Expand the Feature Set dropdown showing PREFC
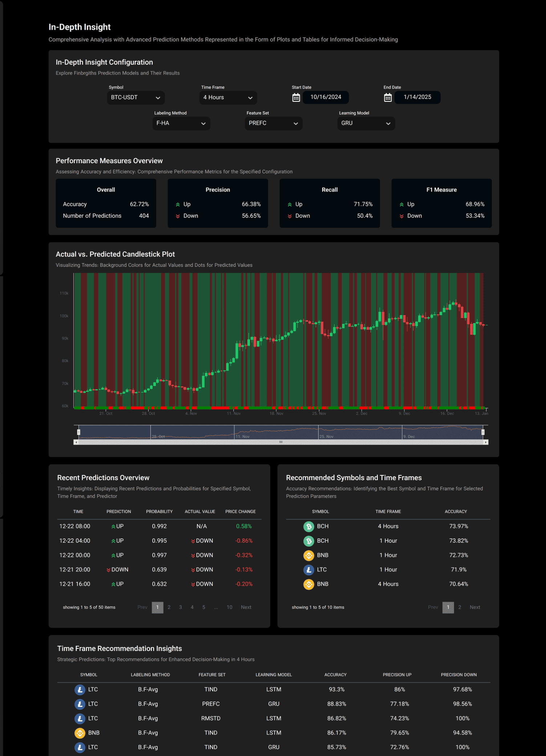This screenshot has width=546, height=756. click(x=273, y=123)
